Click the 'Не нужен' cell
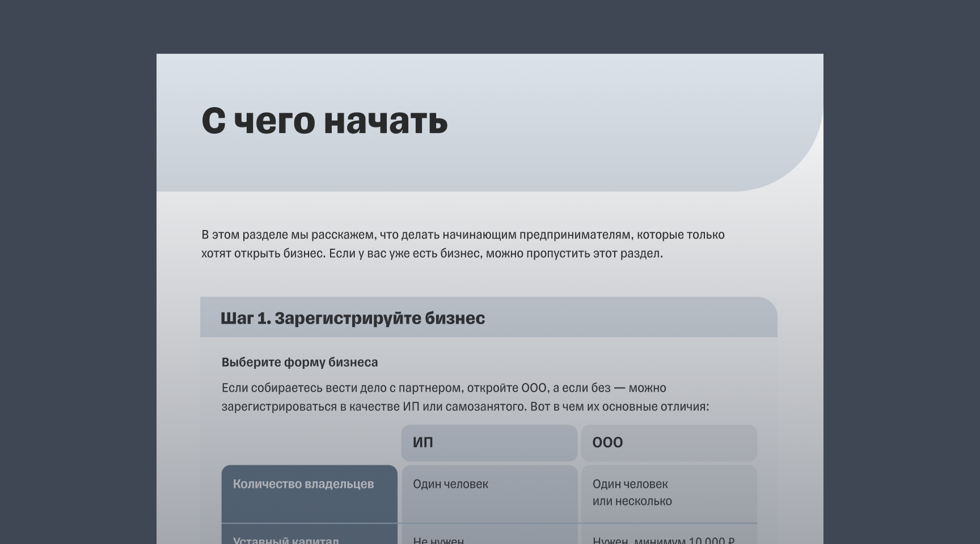This screenshot has width=980, height=544. coord(489,534)
